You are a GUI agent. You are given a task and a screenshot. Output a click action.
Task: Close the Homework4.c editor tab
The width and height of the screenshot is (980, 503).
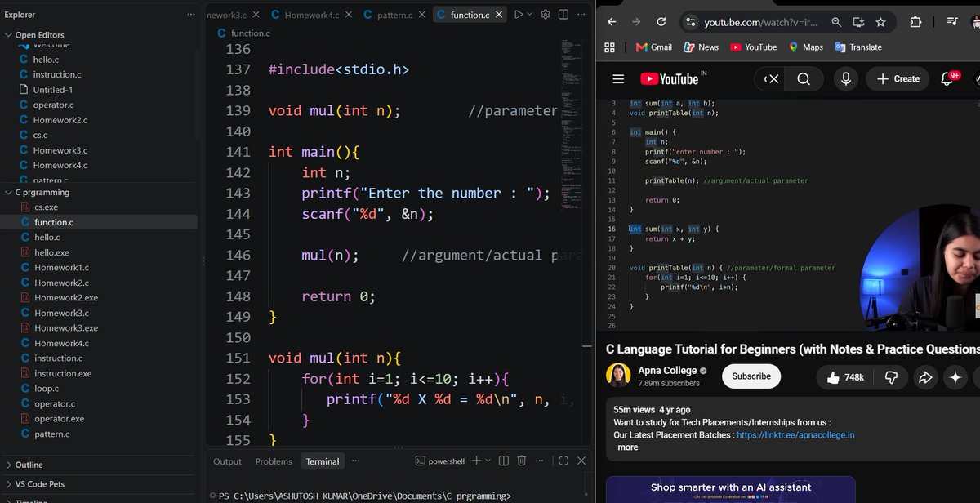[x=349, y=15]
